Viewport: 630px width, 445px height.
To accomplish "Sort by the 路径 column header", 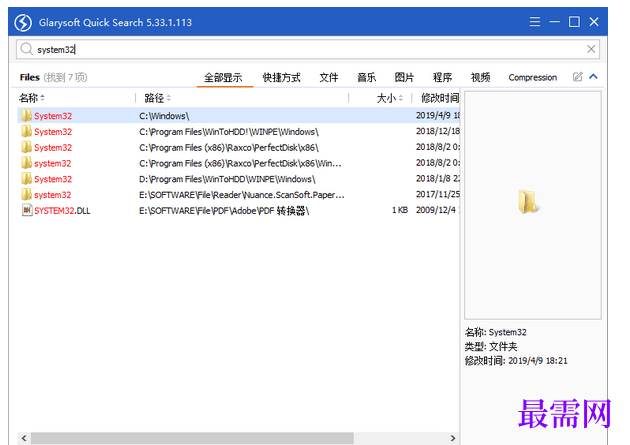I will (158, 98).
